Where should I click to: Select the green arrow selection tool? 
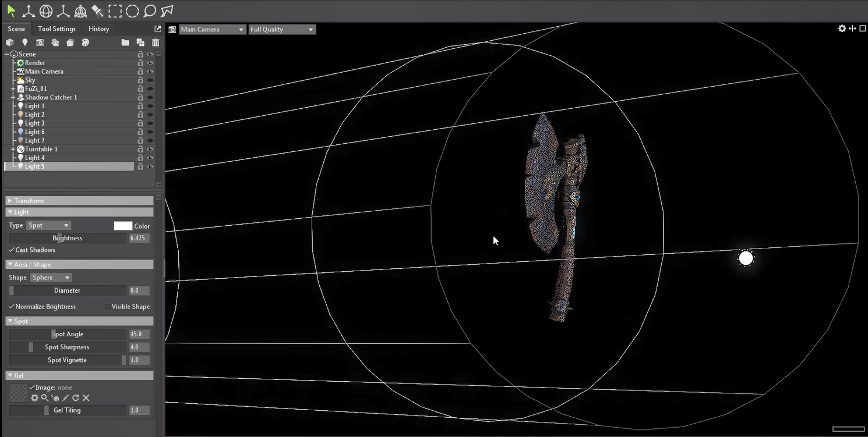11,10
